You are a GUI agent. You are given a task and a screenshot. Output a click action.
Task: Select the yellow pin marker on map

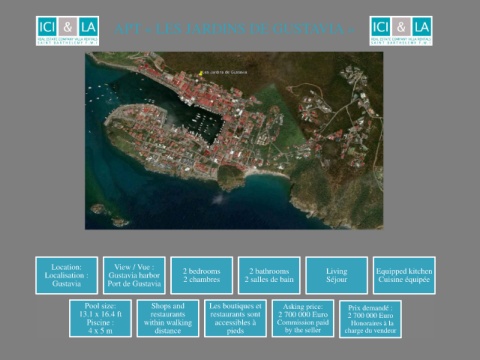[x=201, y=73]
